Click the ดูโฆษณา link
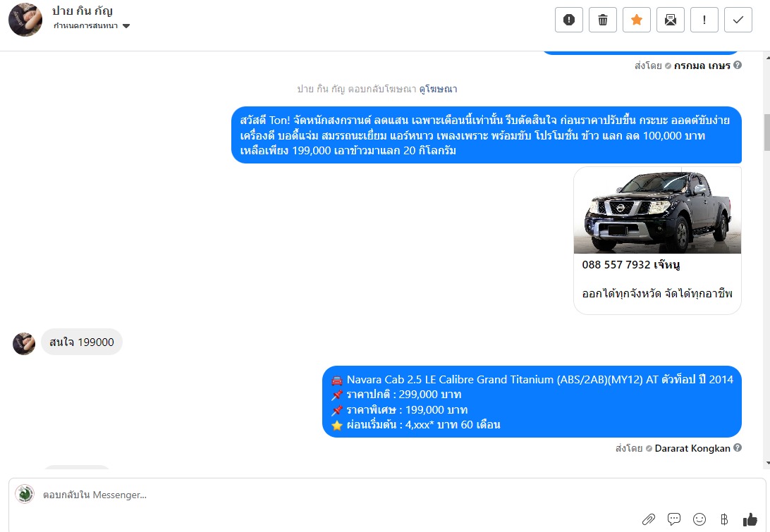Screen dimensions: 770x532 click(438, 89)
